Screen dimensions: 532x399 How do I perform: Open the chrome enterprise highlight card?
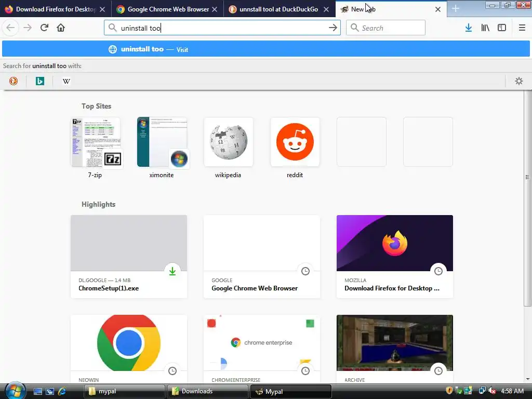262,350
